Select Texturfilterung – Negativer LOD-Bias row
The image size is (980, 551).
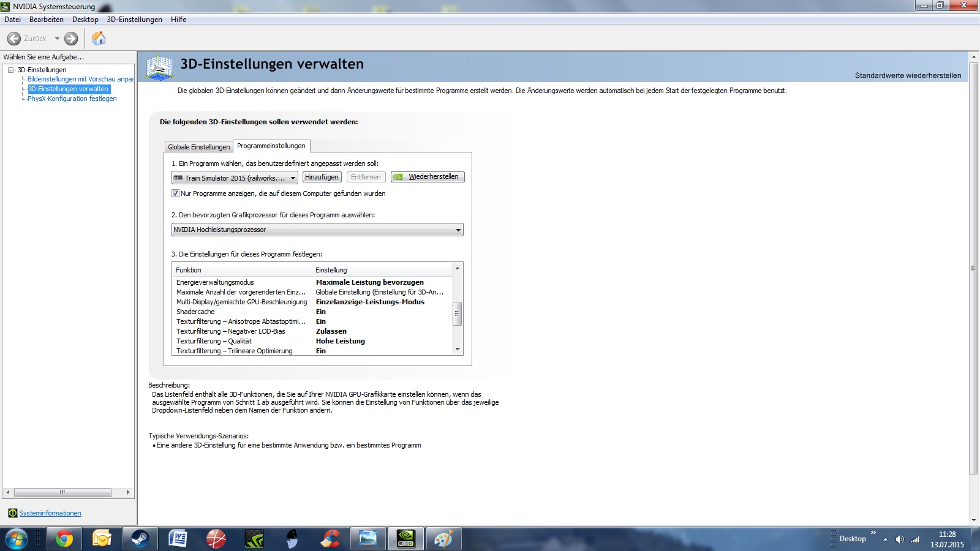pyautogui.click(x=312, y=331)
